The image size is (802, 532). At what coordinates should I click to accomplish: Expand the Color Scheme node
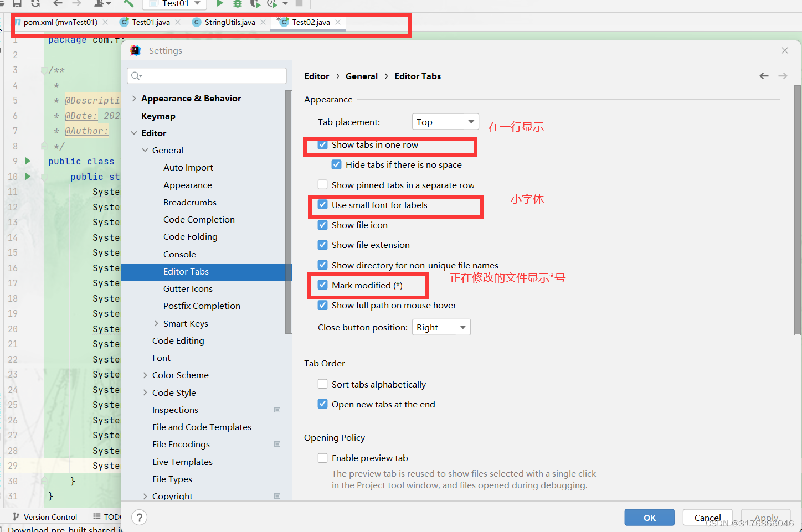(145, 375)
